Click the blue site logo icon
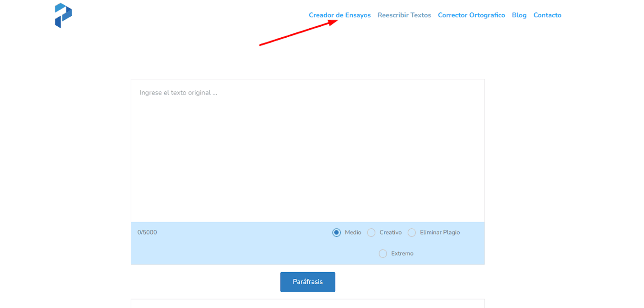Screen dimensions: 644x308 tap(63, 15)
